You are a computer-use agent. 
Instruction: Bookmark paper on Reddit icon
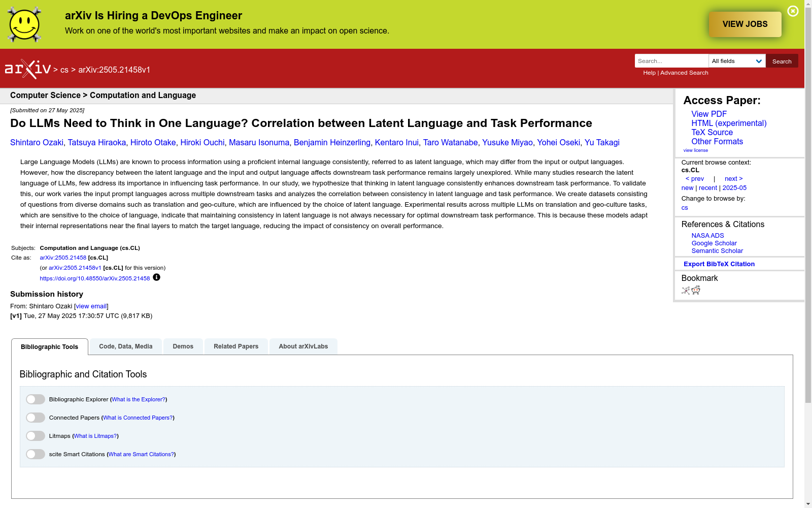[696, 290]
